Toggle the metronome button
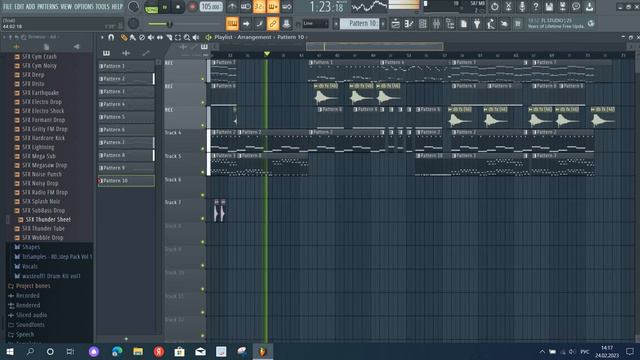 click(232, 7)
